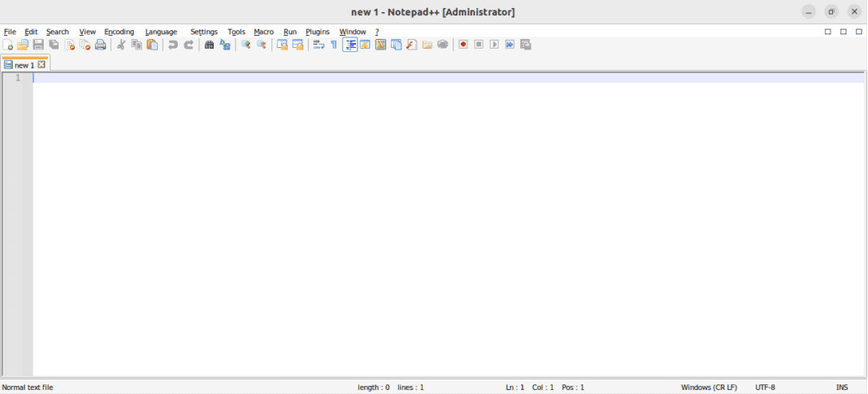Image resolution: width=868 pixels, height=394 pixels.
Task: Open the Search menu
Action: click(x=58, y=32)
